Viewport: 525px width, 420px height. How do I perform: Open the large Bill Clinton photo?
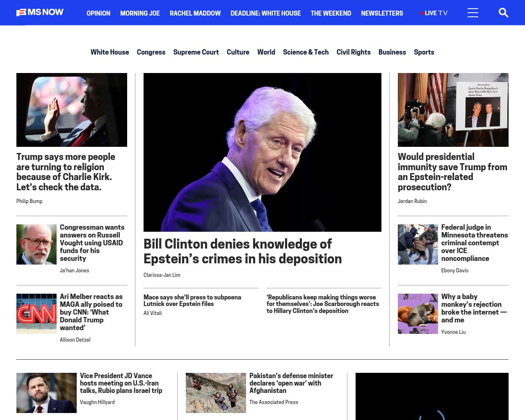(262, 152)
